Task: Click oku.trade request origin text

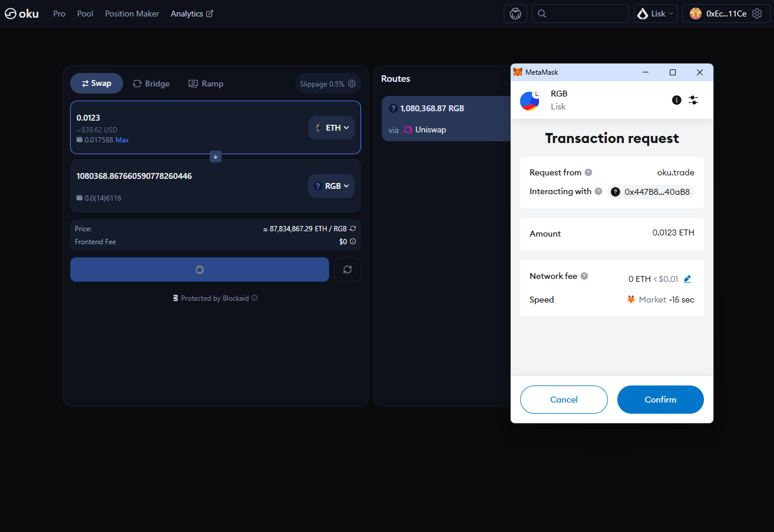Action: (676, 172)
